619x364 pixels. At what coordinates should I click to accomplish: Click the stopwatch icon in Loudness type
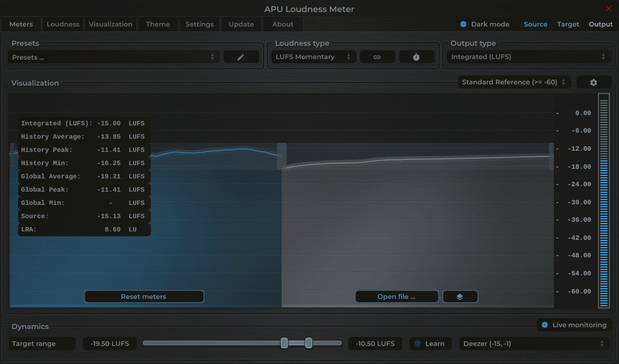pos(415,56)
